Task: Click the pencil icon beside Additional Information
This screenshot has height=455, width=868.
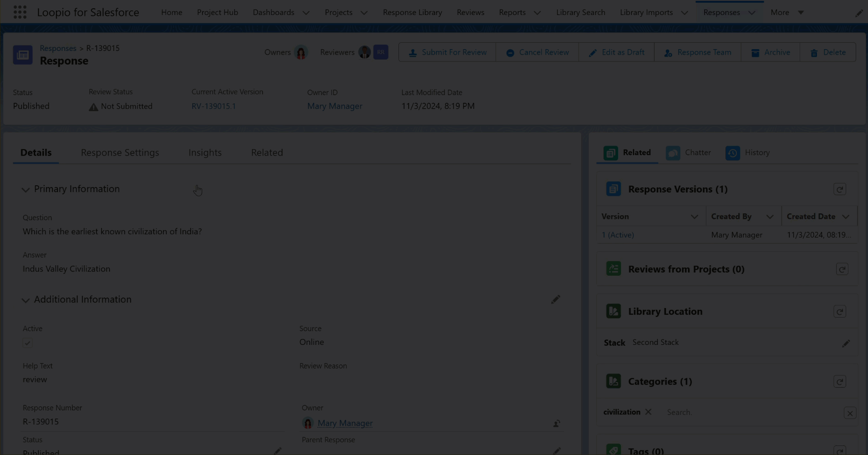Action: (555, 299)
